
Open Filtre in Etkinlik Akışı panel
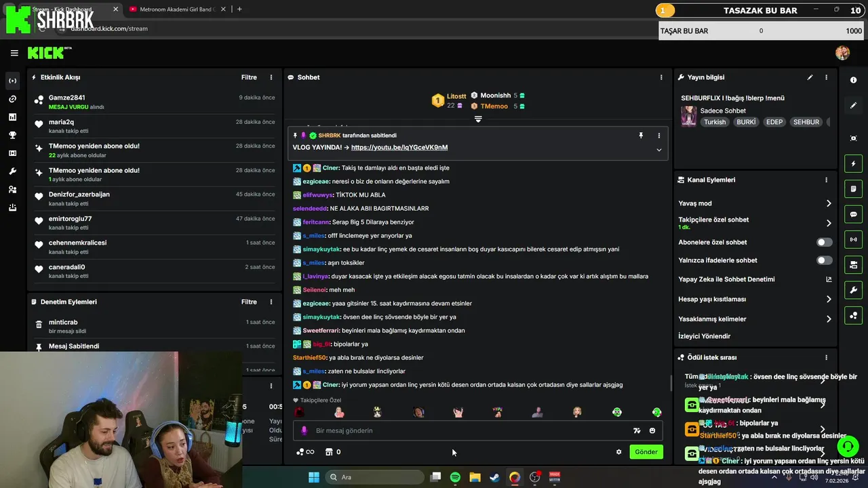pyautogui.click(x=249, y=77)
